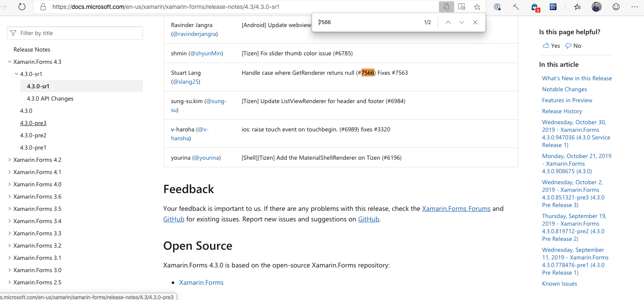Jump to Features in Preview section

(x=567, y=100)
